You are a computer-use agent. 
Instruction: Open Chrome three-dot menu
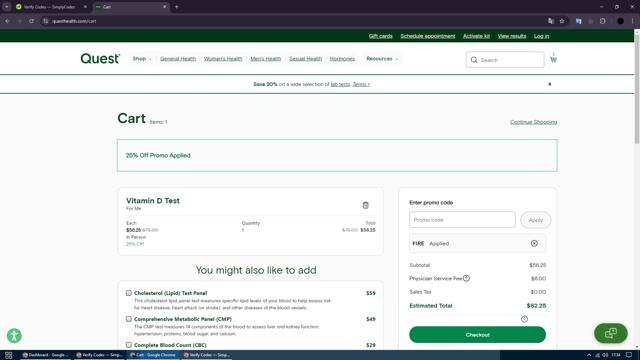(632, 21)
